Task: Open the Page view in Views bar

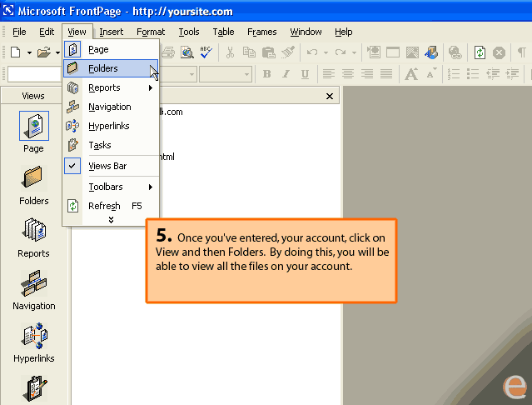Action: [33, 129]
